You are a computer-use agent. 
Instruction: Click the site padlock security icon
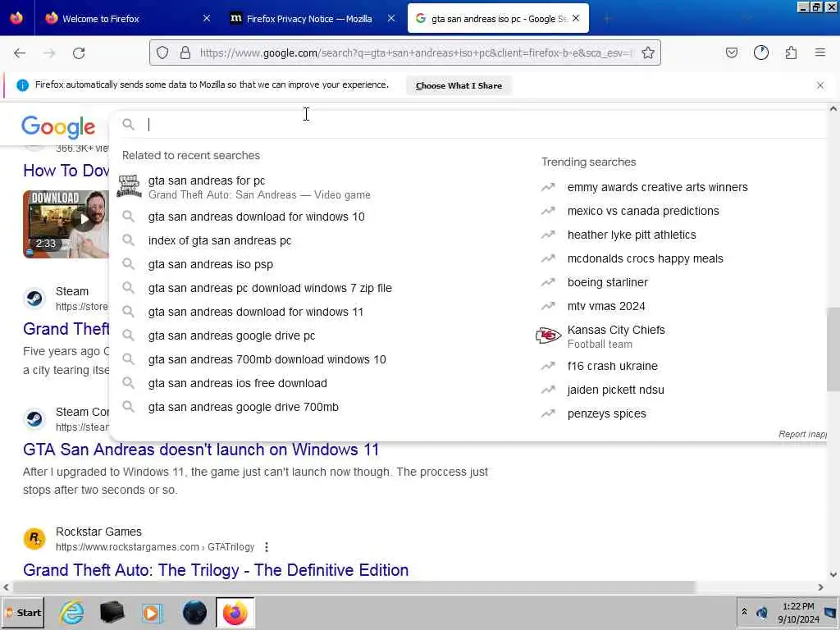point(185,52)
